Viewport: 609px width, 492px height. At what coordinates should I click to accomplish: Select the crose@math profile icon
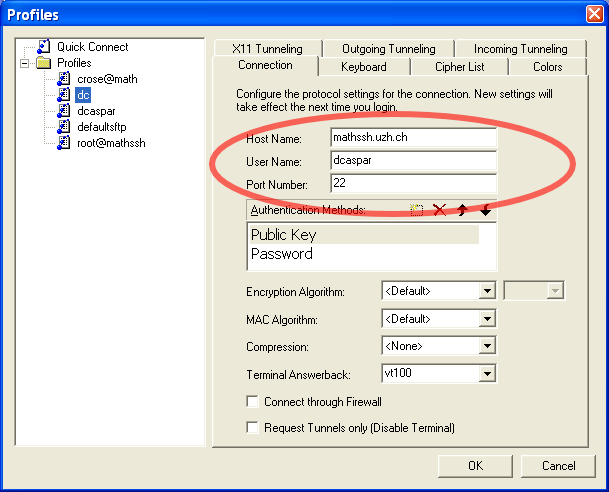pos(66,79)
